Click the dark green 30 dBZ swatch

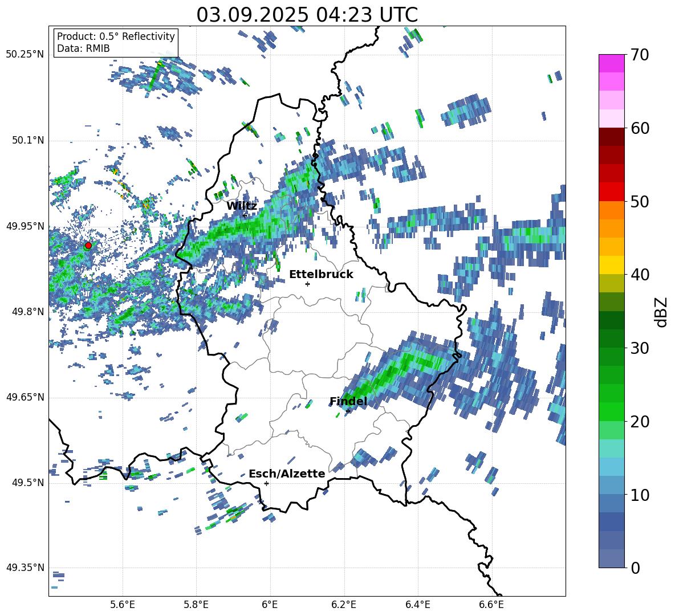click(x=611, y=338)
